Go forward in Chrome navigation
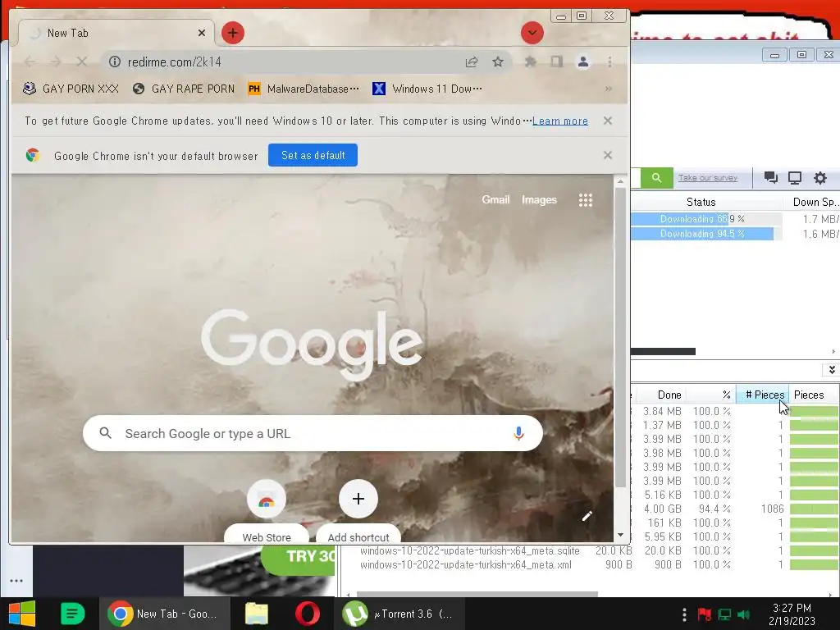This screenshot has width=840, height=630. click(56, 62)
